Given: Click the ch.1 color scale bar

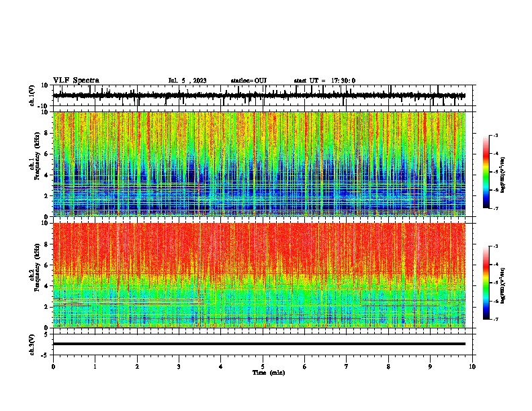Looking at the screenshot, I should pyautogui.click(x=486, y=172).
